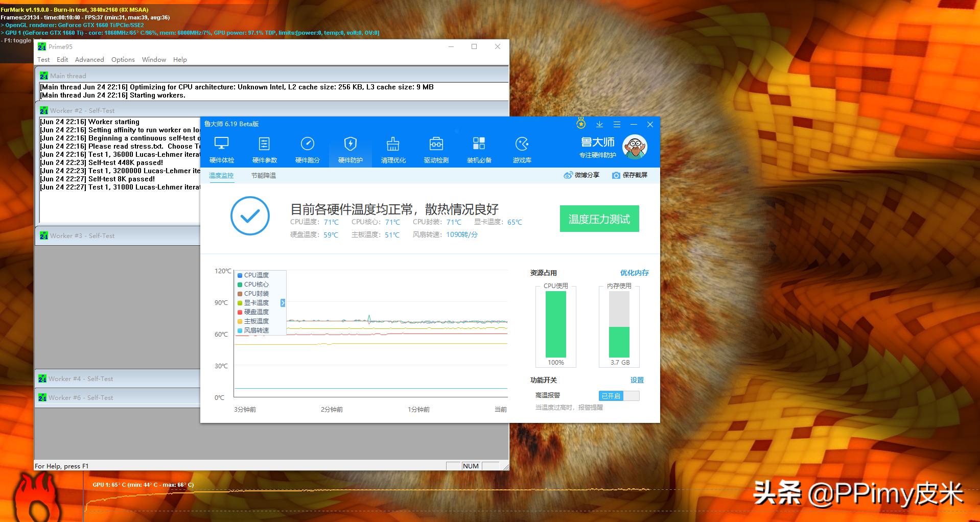Select the 装机必备 essential software icon
The height and width of the screenshot is (522, 980).
pyautogui.click(x=479, y=149)
